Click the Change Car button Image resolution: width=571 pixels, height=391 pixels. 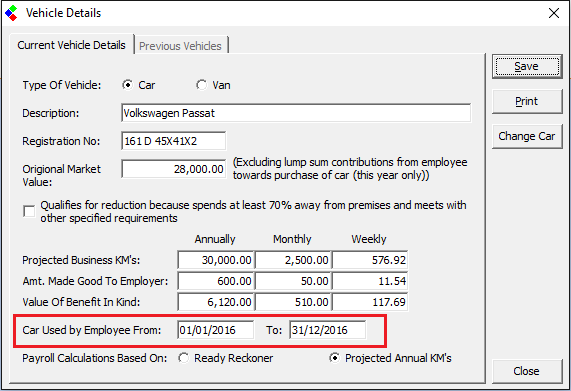527,136
